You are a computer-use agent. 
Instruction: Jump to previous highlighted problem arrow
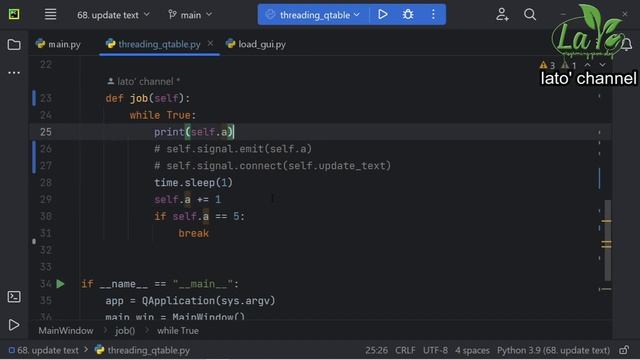pos(587,65)
